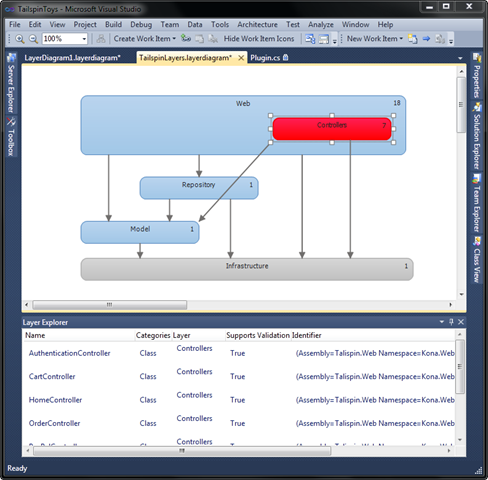This screenshot has width=488, height=480.
Task: Toggle the Layer Explorer auto-hide pin
Action: 451,322
